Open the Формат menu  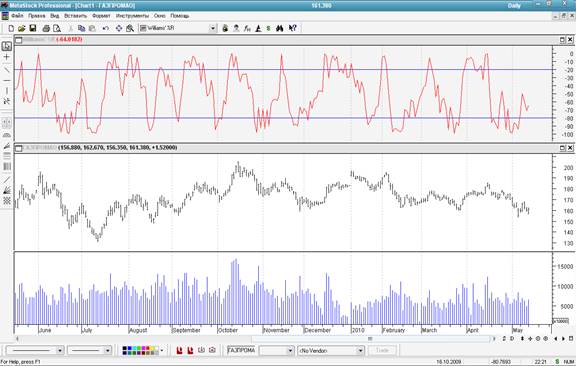pos(101,16)
